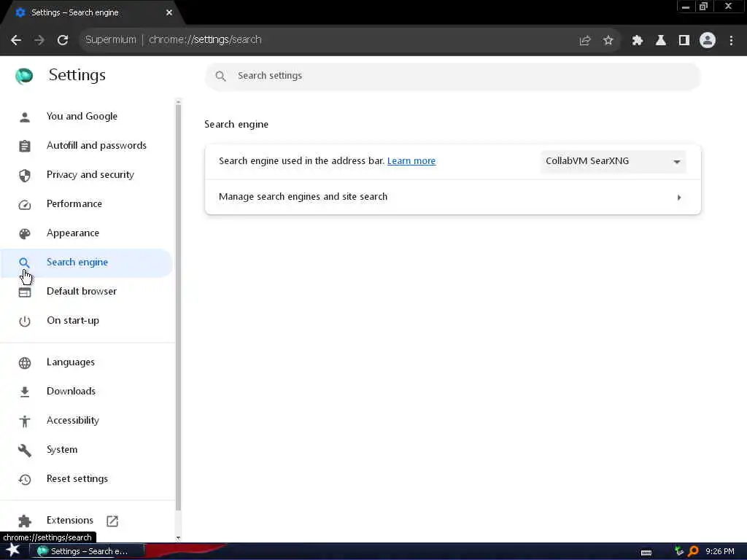This screenshot has height=560, width=747.
Task: Click the orange search tray icon
Action: tap(693, 551)
